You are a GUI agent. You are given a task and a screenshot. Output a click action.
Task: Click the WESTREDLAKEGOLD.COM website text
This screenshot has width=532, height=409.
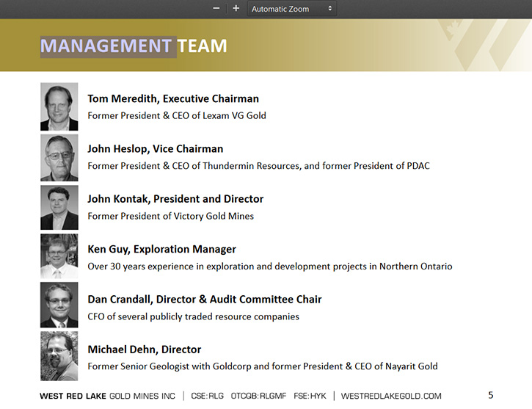[x=391, y=396]
